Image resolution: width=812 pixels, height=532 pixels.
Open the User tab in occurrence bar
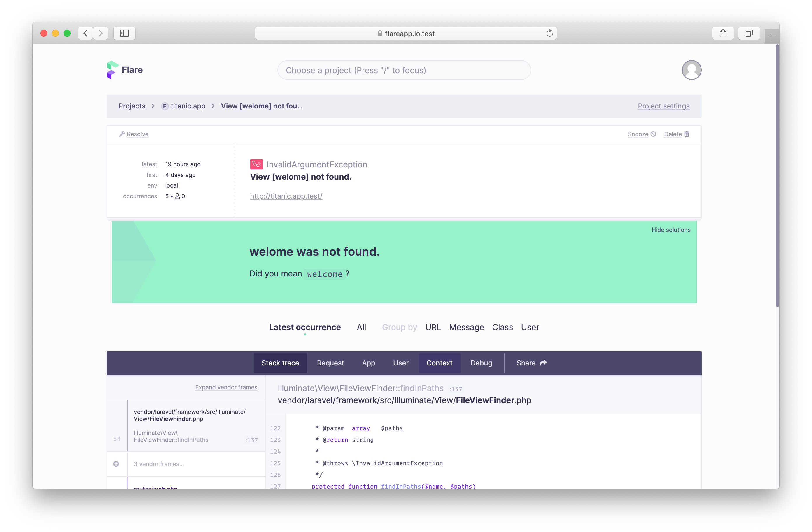tap(400, 363)
